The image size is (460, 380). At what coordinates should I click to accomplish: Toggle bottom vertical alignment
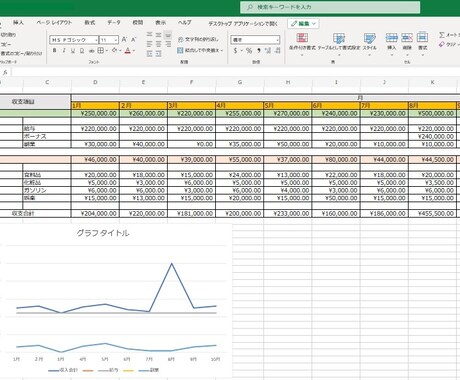[168, 35]
